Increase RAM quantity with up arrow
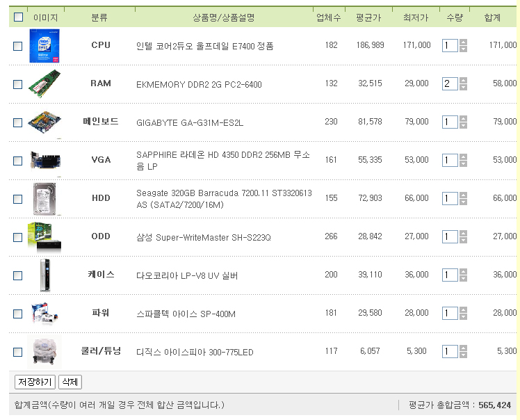 point(463,80)
